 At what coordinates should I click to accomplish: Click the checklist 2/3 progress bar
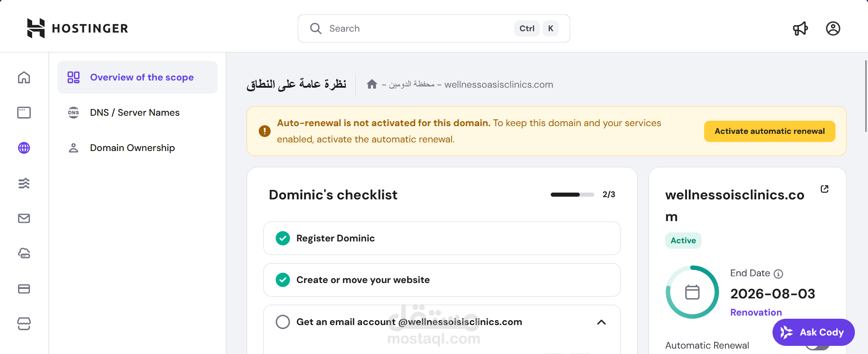[x=572, y=194]
